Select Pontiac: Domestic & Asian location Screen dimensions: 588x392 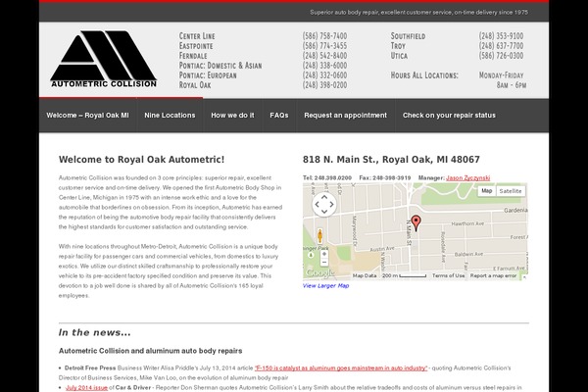click(220, 66)
